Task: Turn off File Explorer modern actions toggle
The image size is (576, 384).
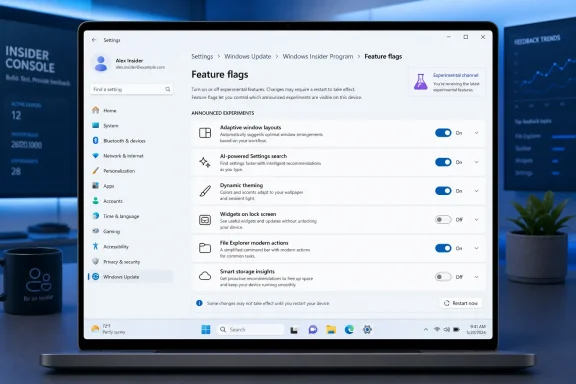Action: (443, 248)
